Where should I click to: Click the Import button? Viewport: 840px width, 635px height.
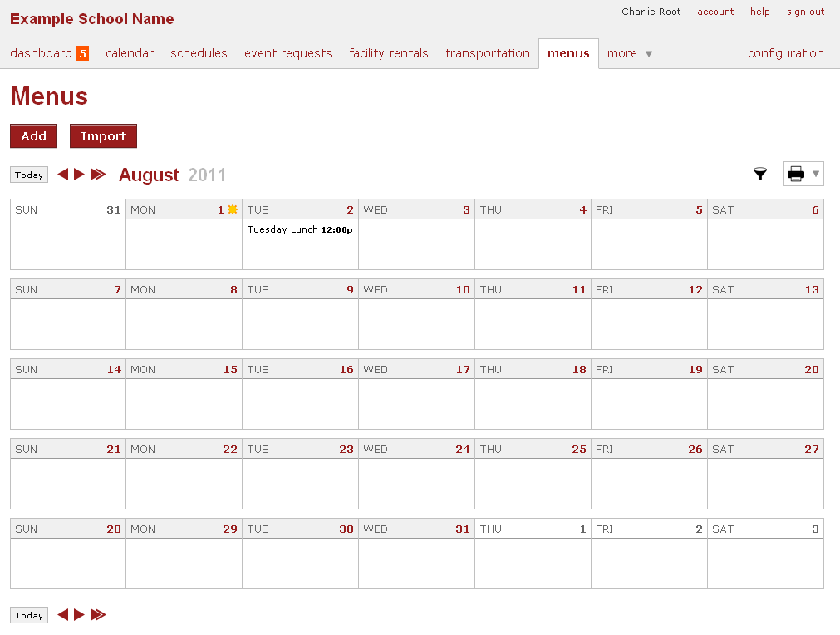[x=103, y=135]
